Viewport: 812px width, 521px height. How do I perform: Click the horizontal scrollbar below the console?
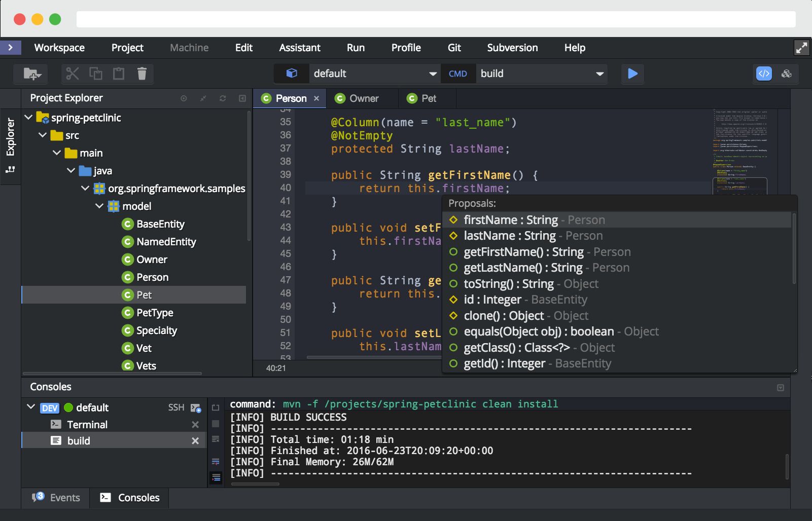pos(255,483)
